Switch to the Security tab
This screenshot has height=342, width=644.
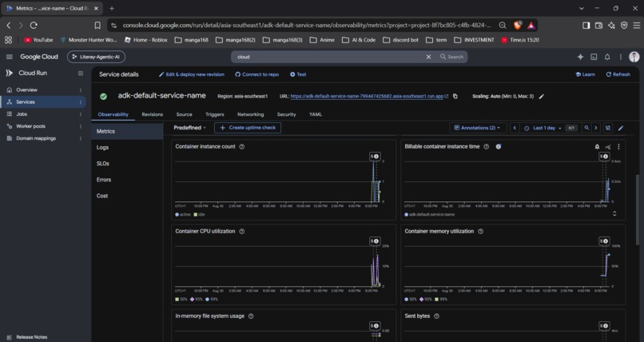286,114
